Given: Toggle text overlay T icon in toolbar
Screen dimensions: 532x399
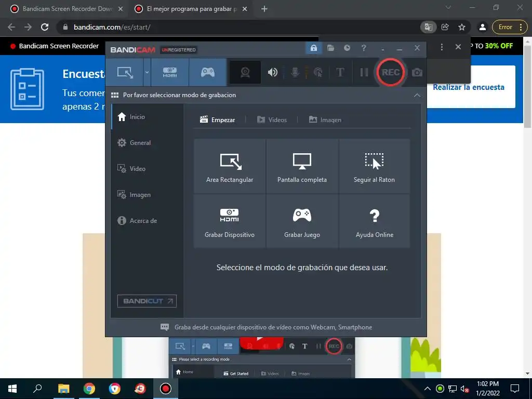Looking at the screenshot, I should point(340,72).
